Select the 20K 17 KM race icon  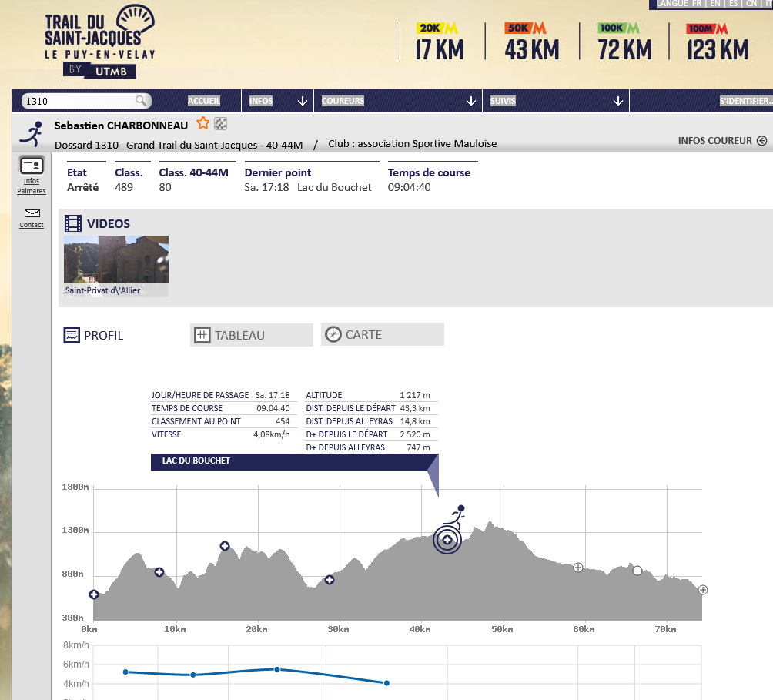pyautogui.click(x=439, y=42)
